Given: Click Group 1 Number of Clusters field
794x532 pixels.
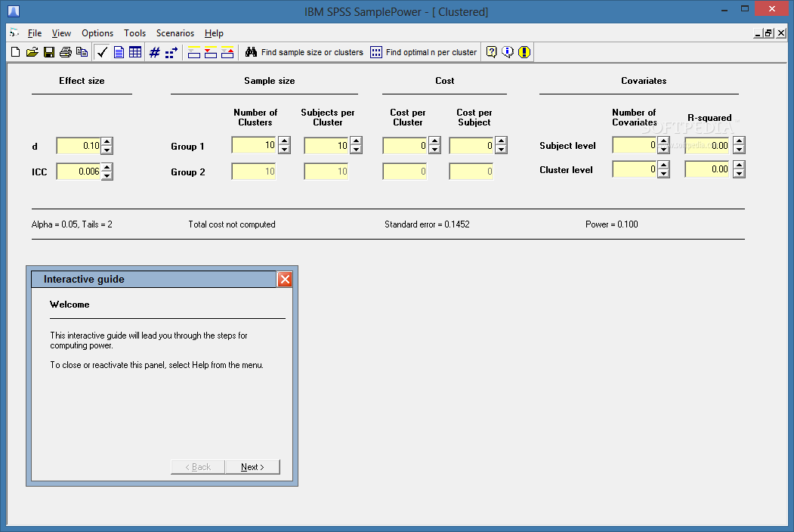Looking at the screenshot, I should click(254, 145).
